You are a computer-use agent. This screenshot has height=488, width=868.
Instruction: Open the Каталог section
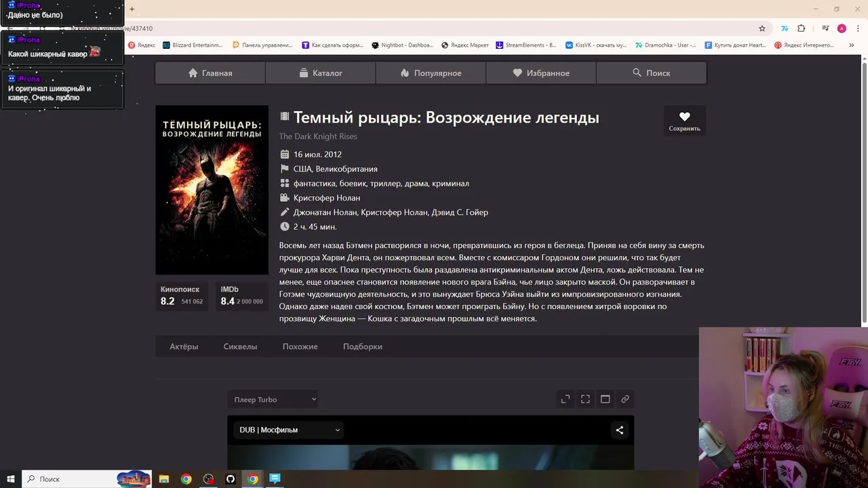[321, 73]
